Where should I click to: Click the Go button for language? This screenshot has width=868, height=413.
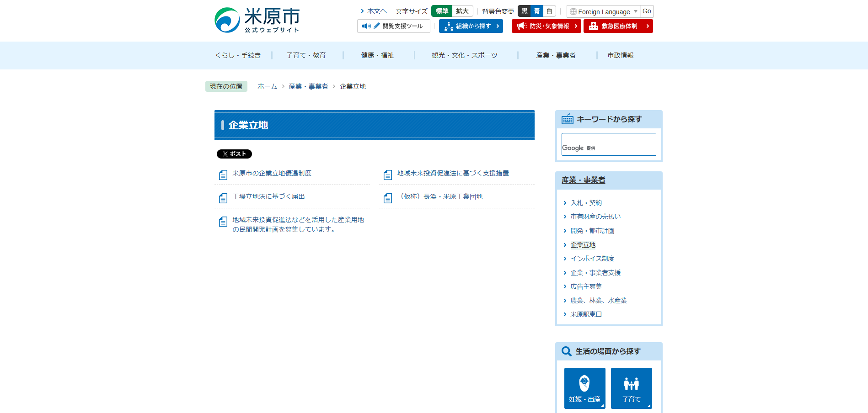(647, 11)
